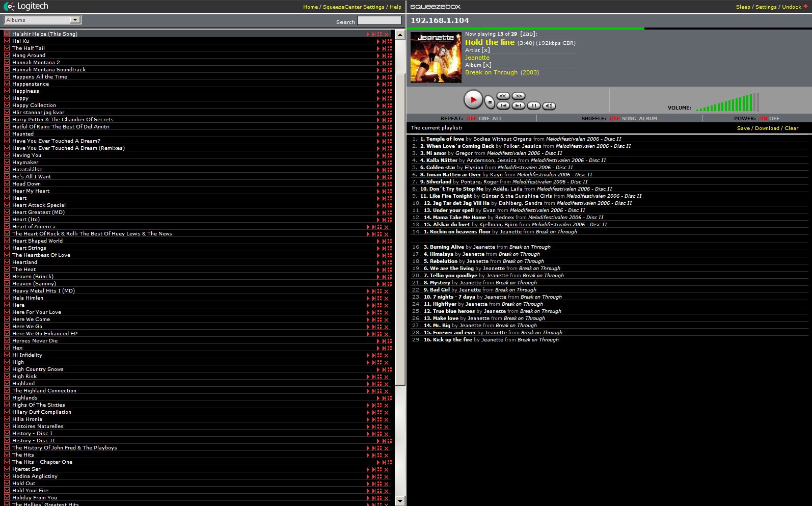Click the grid icon on The Hits row

click(x=380, y=455)
